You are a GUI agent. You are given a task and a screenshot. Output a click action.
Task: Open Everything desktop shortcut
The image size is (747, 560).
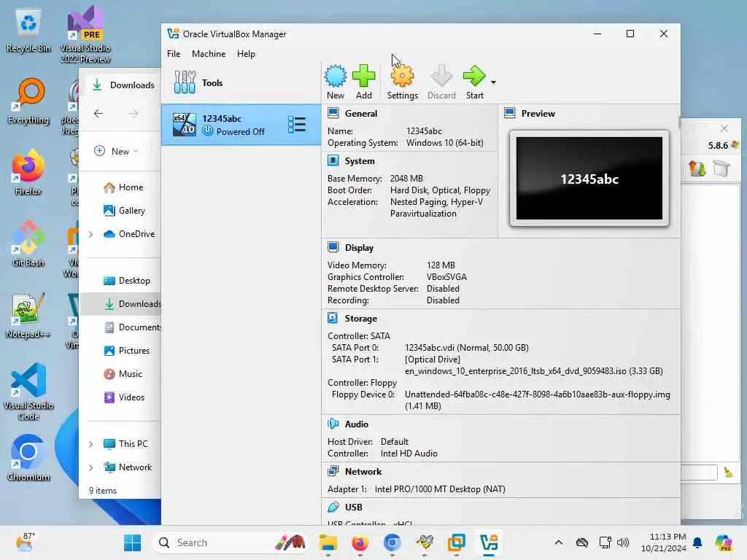tap(28, 101)
